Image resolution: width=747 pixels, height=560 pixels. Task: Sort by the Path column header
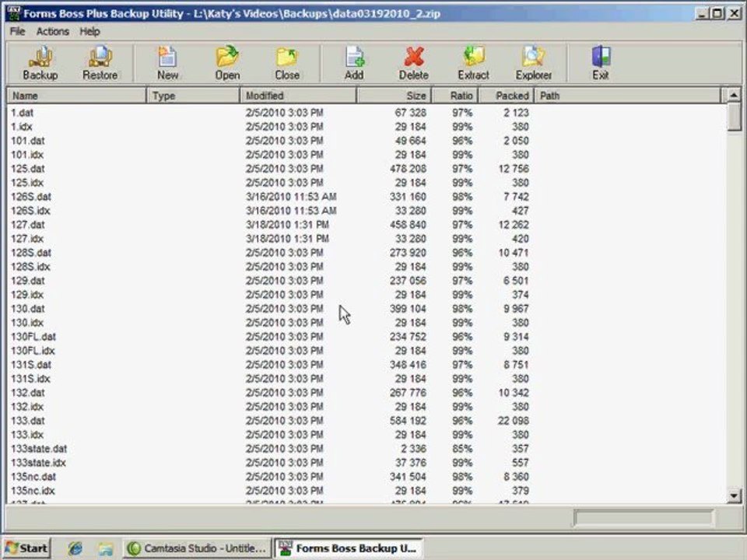point(628,96)
